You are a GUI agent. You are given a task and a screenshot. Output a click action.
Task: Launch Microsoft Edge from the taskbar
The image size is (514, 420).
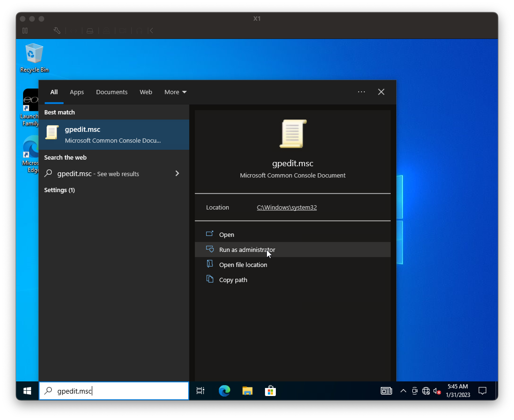[224, 391]
